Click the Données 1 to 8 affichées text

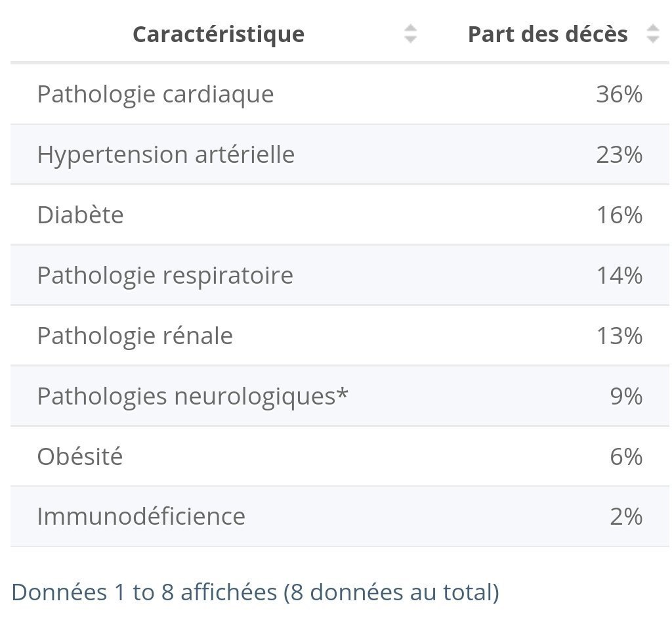tap(144, 592)
